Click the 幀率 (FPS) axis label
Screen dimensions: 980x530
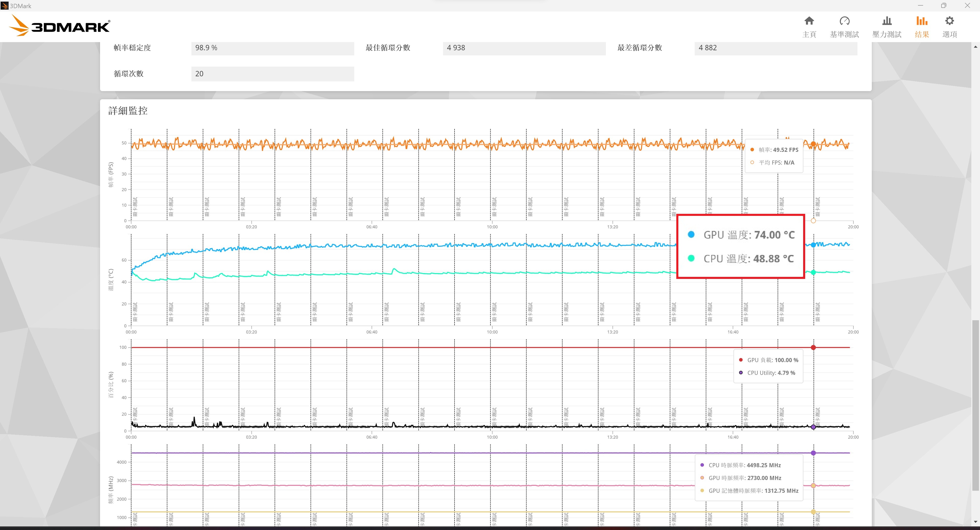(x=111, y=175)
